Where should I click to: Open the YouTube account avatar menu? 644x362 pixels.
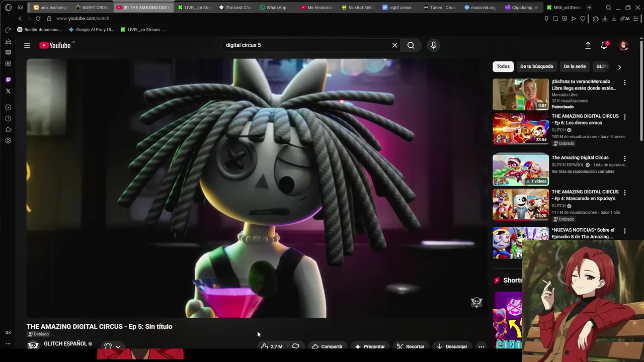coord(623,45)
